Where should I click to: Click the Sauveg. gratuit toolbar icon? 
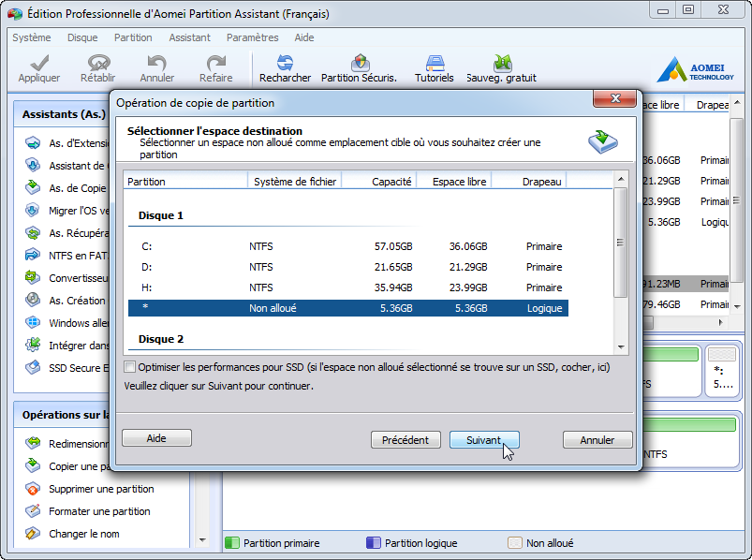(502, 63)
